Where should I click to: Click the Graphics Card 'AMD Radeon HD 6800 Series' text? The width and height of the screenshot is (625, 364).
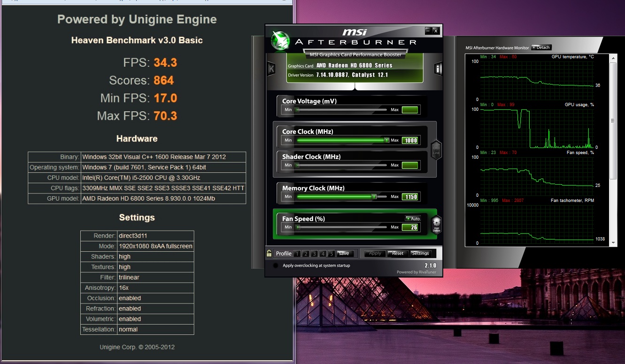(354, 66)
